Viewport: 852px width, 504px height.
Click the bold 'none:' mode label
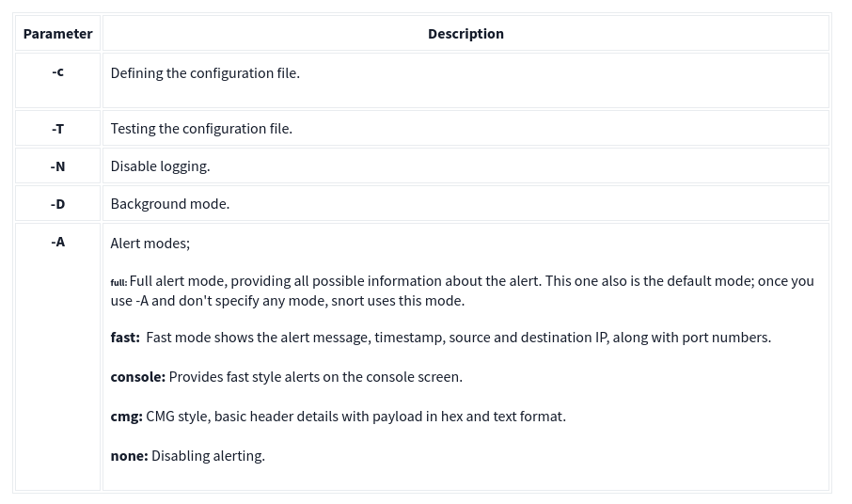129,456
